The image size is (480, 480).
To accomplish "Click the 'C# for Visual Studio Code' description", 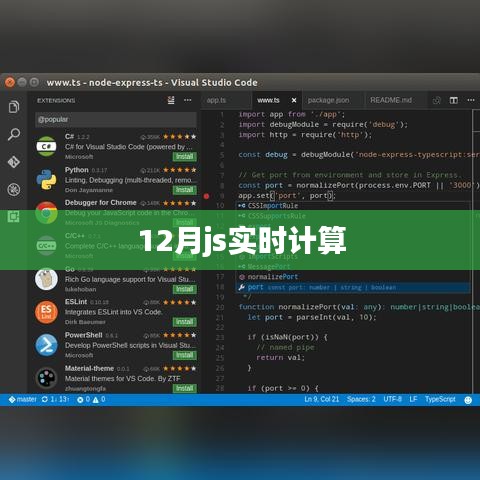I will pos(129,147).
